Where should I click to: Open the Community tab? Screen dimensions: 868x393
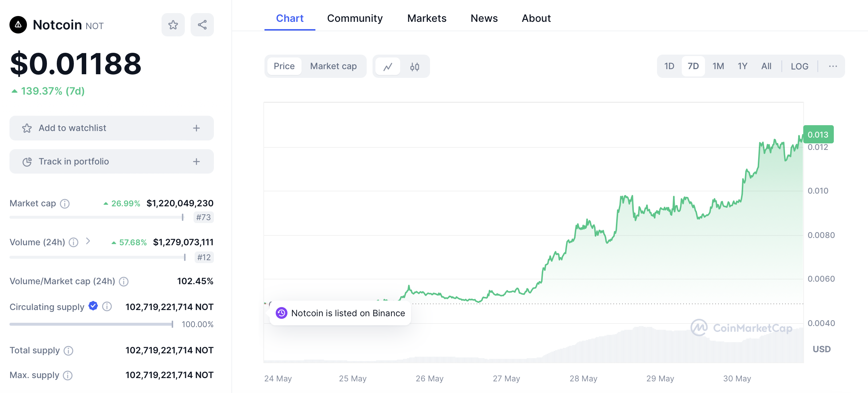pyautogui.click(x=355, y=18)
